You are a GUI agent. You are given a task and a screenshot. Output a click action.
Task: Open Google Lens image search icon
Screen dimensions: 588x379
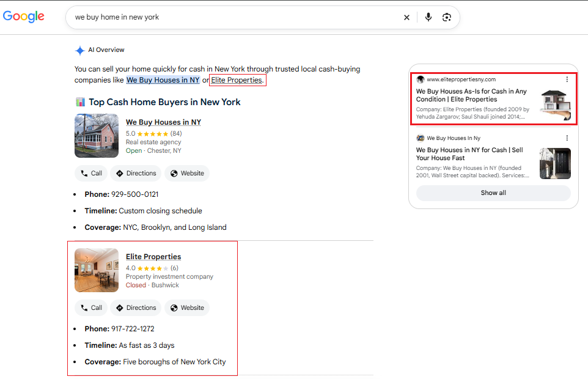(x=447, y=17)
